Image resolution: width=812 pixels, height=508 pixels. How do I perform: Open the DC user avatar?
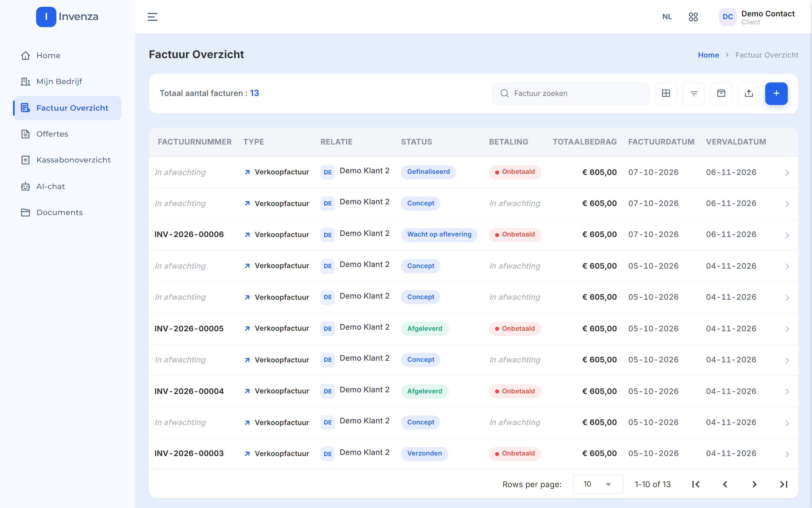coord(727,17)
